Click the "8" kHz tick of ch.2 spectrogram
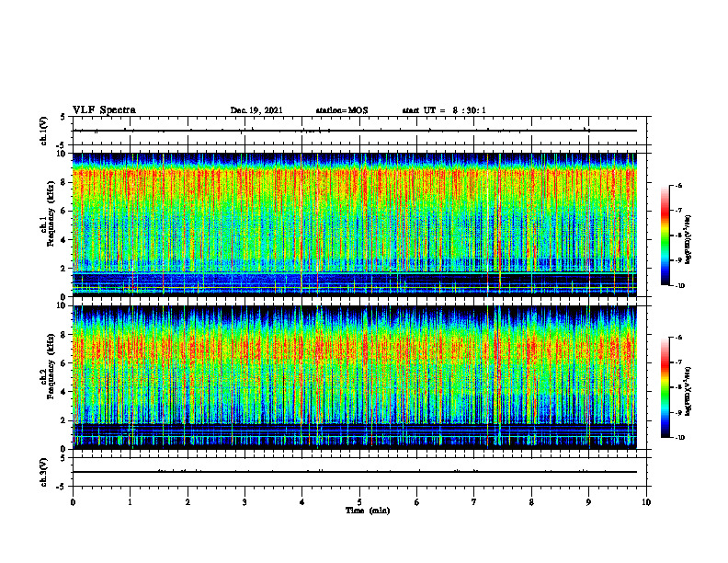The width and height of the screenshot is (728, 563). (64, 335)
